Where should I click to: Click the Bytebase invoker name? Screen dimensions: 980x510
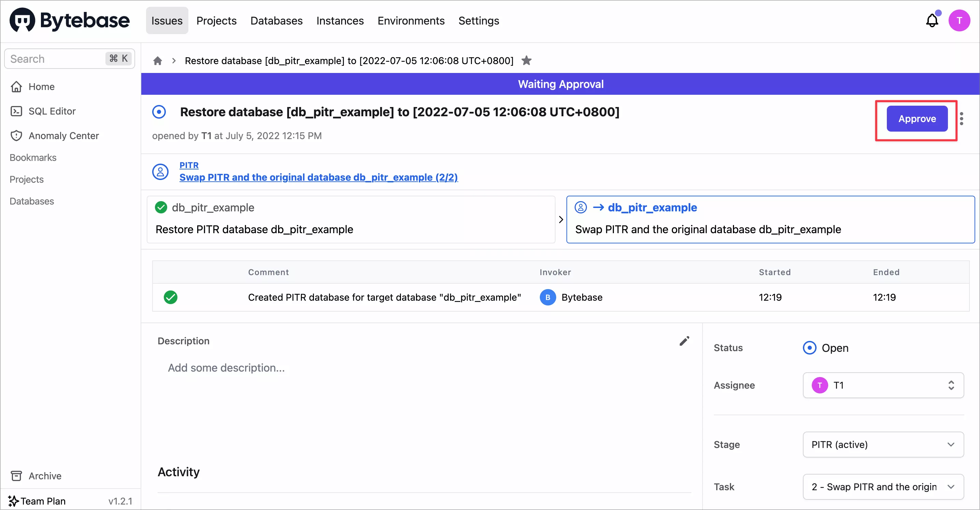582,297
